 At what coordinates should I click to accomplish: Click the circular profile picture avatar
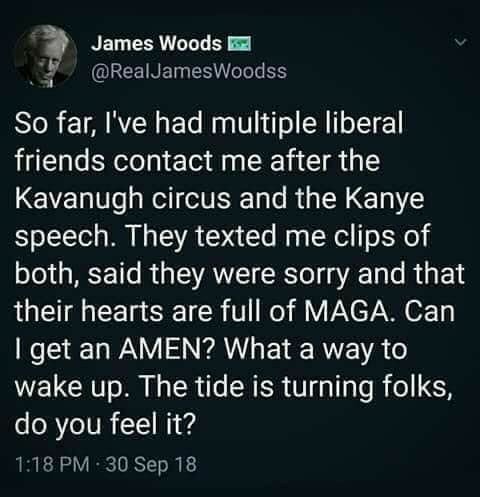[46, 56]
